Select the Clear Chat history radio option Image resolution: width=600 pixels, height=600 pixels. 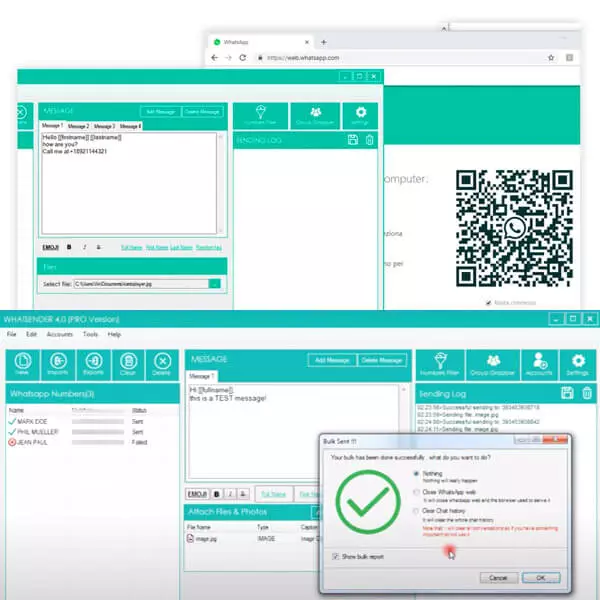(x=416, y=511)
